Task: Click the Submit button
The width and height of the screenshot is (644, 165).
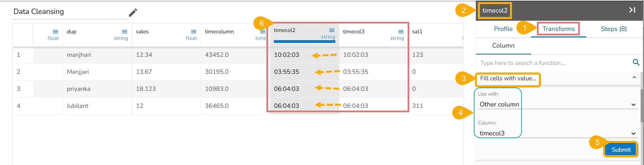Action: 621,150
